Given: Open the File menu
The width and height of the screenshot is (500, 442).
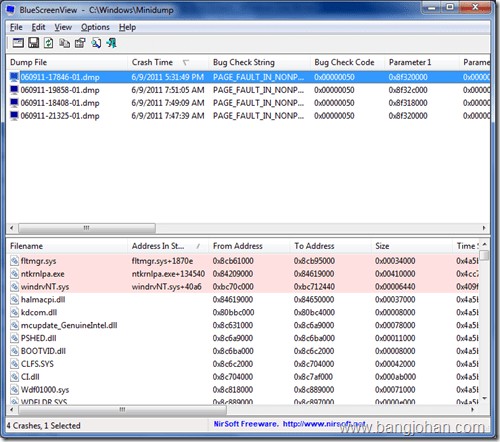Looking at the screenshot, I should click(x=16, y=27).
